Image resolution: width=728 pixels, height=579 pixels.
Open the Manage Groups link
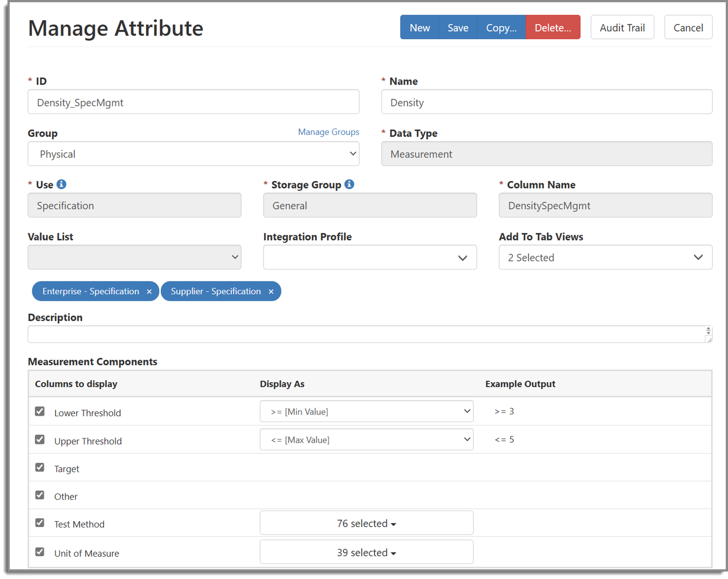point(329,132)
